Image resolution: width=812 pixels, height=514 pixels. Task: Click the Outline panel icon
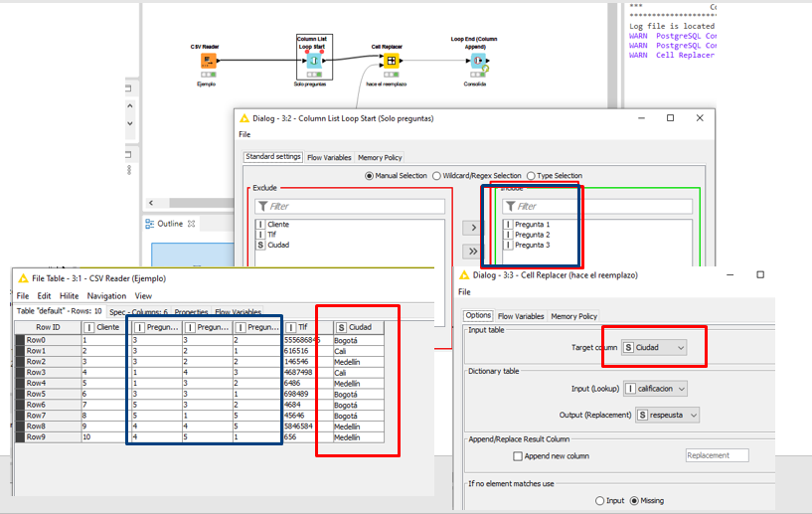(150, 224)
